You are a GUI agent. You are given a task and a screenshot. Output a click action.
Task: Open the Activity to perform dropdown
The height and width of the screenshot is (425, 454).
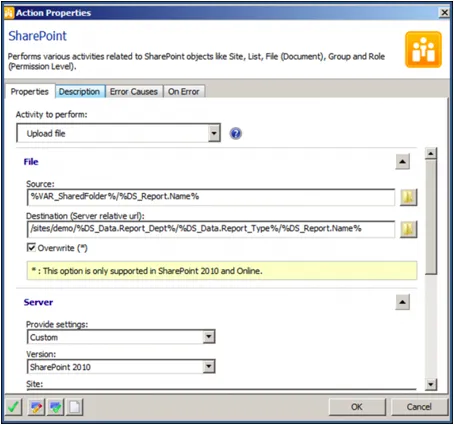[x=214, y=133]
